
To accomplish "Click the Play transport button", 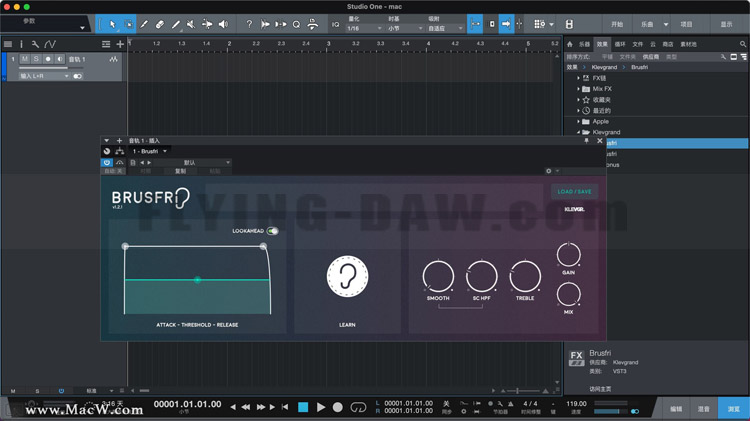I will point(321,407).
